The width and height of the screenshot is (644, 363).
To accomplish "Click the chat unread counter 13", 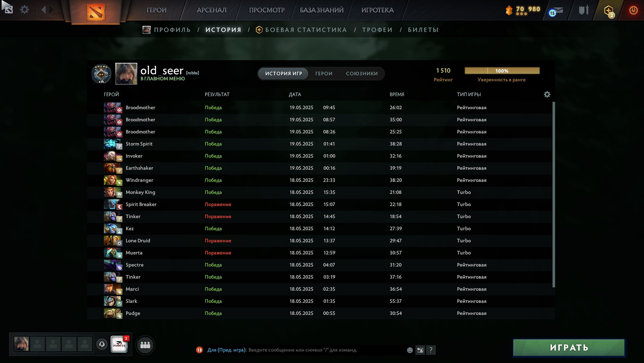I will [199, 350].
